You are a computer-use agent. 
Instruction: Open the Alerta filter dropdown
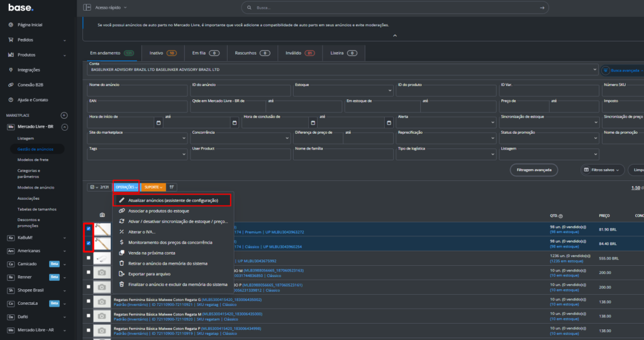[447, 121]
